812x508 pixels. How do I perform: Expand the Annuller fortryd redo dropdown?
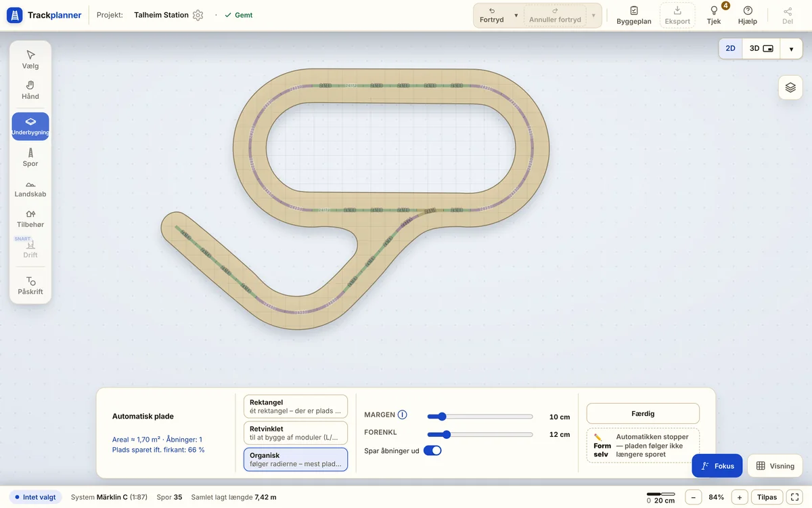click(x=593, y=16)
